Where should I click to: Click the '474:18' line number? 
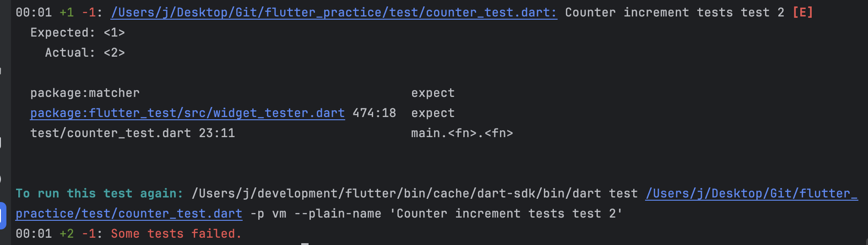pyautogui.click(x=374, y=113)
